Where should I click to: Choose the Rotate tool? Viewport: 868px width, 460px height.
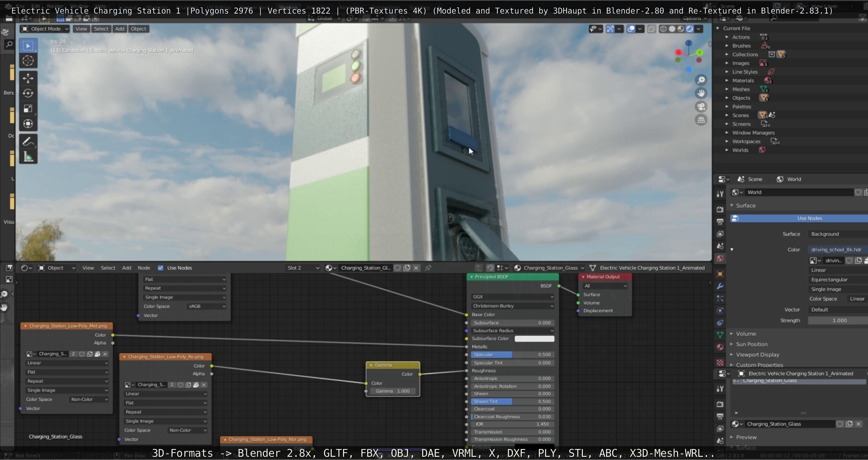click(x=28, y=93)
